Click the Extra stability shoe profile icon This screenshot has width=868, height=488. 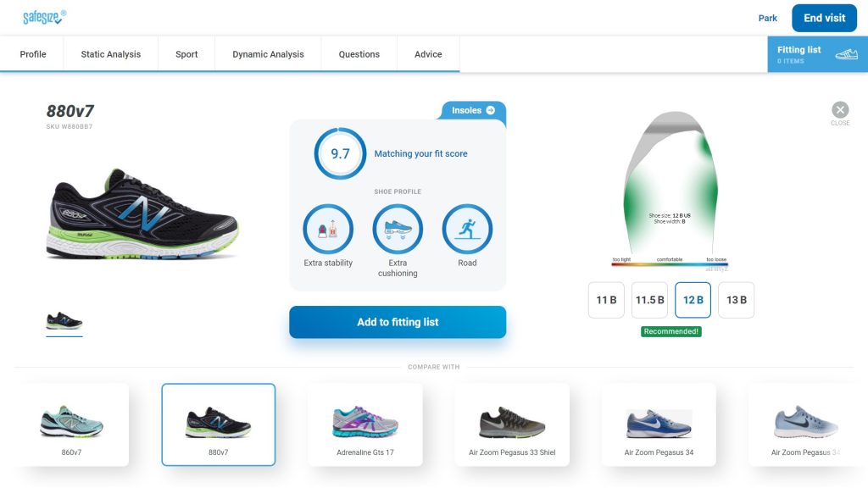(328, 229)
